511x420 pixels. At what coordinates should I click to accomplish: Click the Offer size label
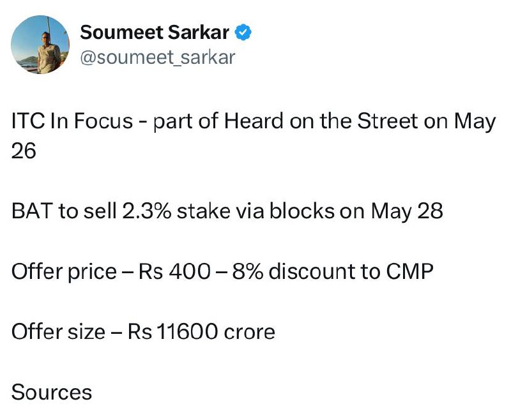click(58, 331)
